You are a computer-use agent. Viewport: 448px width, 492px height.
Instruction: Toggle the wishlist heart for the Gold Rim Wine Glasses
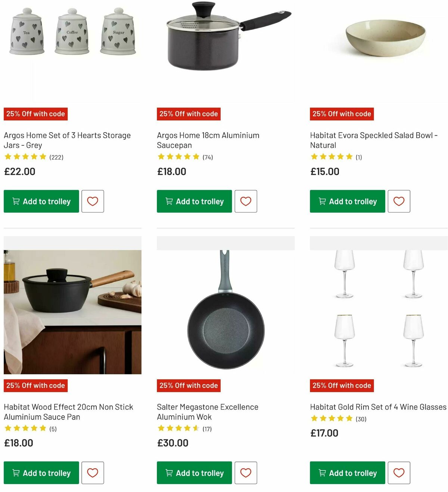[399, 473]
